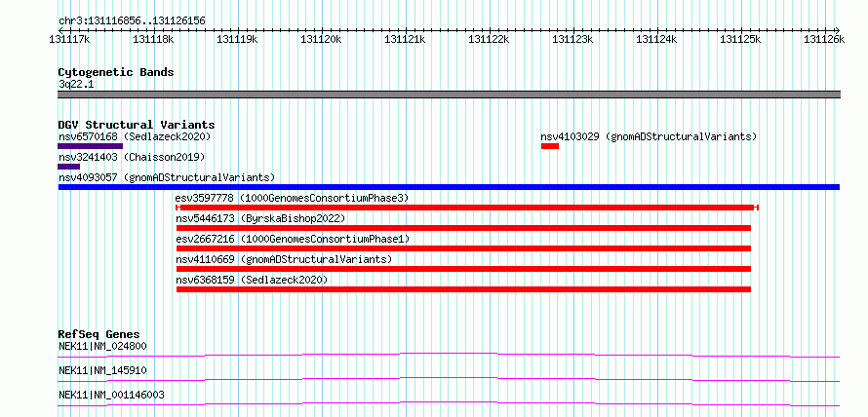868x417 pixels.
Task: Open the nsv3241403 (Chaisson2019) label
Action: (132, 157)
